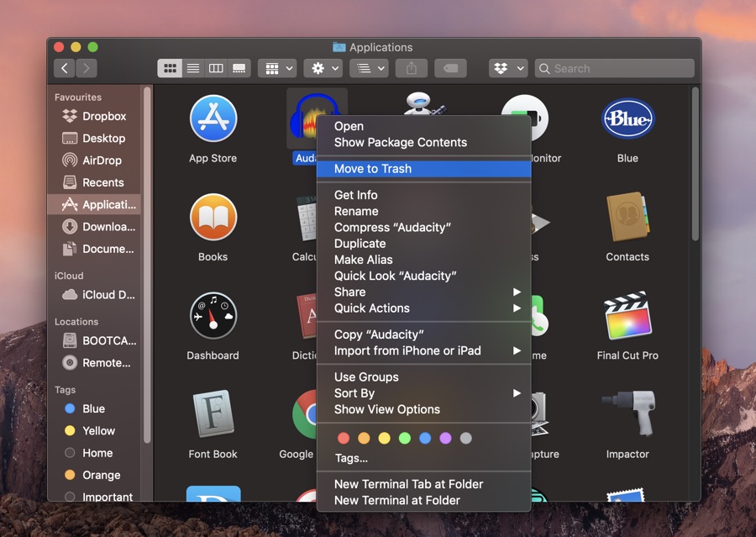Select the Google Chrome app icon
Viewport: 756px width, 537px height.
click(304, 414)
